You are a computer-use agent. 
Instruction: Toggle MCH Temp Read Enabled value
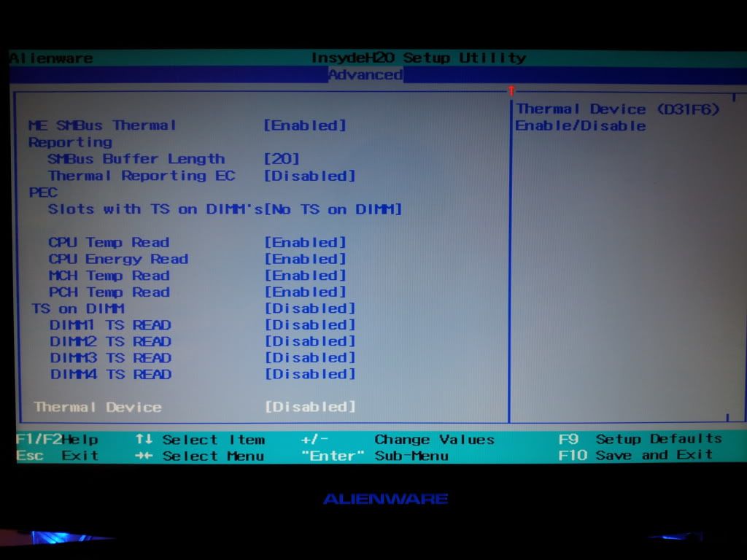[x=305, y=276]
